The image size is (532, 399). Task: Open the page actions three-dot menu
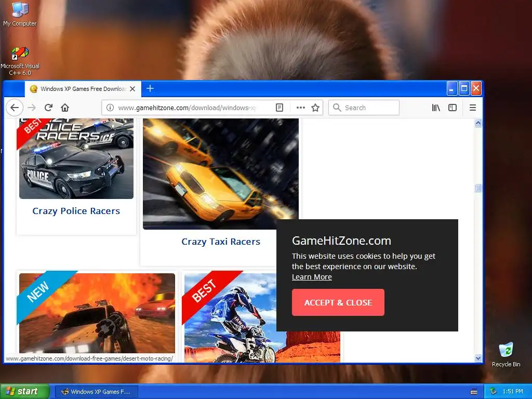tap(301, 108)
